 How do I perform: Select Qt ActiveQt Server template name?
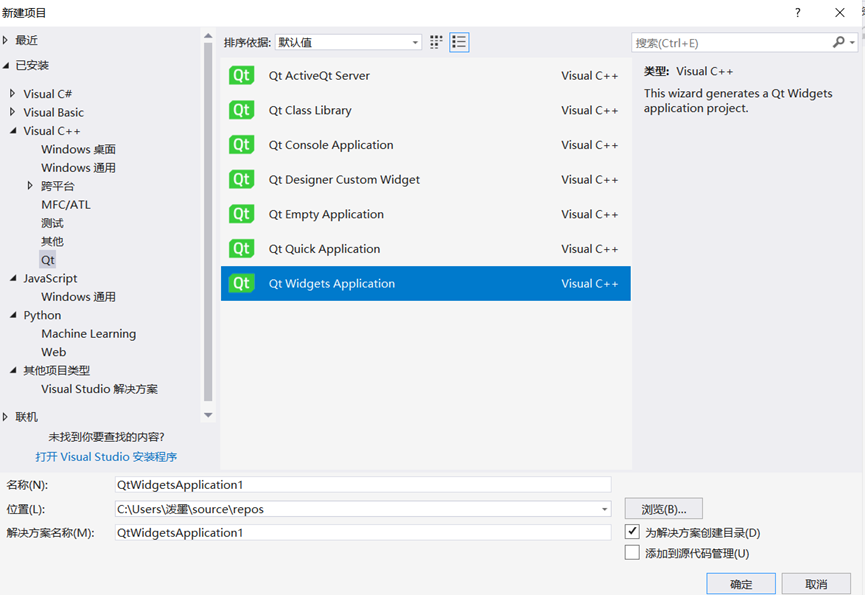point(319,76)
